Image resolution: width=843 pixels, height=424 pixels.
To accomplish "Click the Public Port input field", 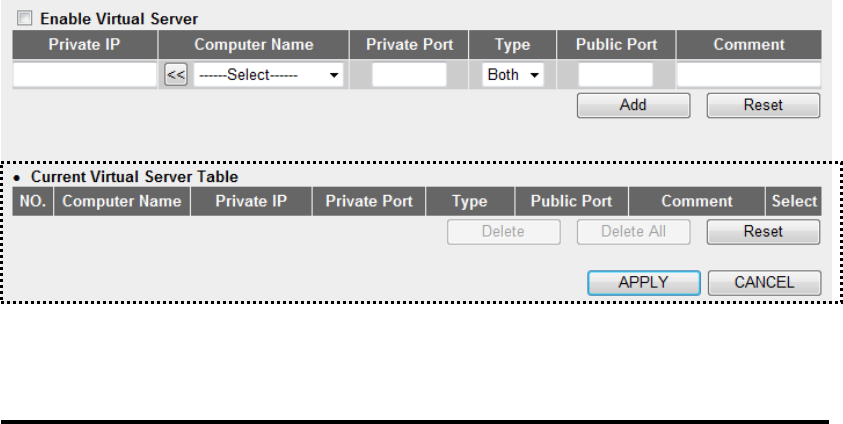I will pyautogui.click(x=615, y=75).
